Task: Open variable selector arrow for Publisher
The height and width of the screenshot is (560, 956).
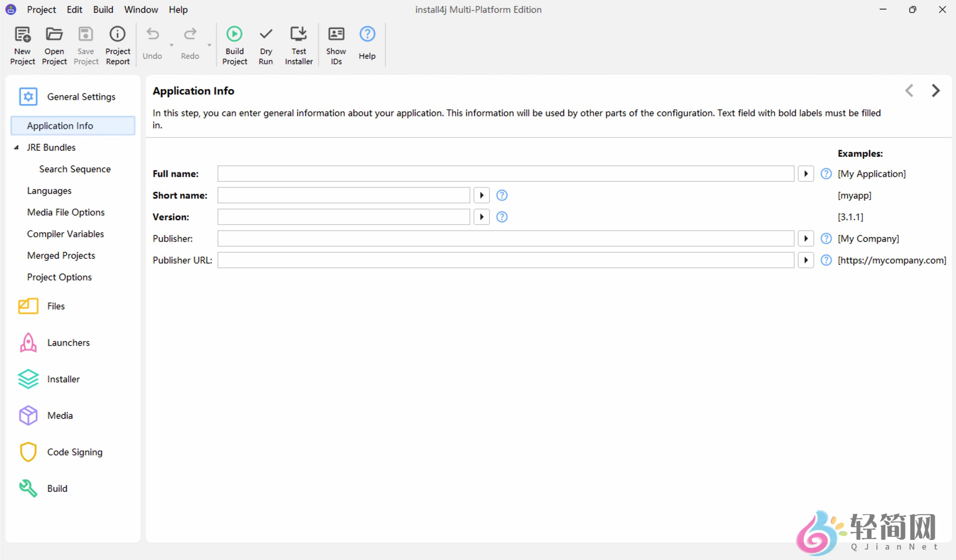Action: (806, 239)
